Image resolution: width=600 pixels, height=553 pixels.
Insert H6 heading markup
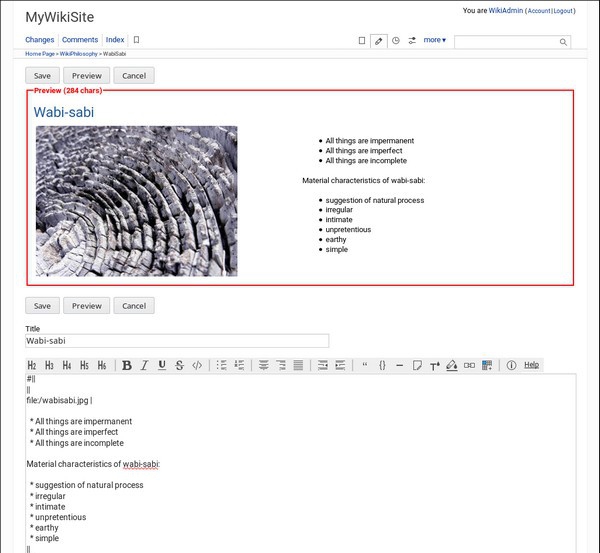(x=101, y=366)
